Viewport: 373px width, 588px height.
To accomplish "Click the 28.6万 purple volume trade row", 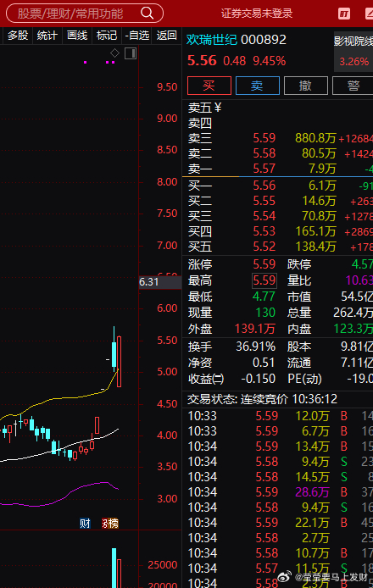I will (278, 492).
